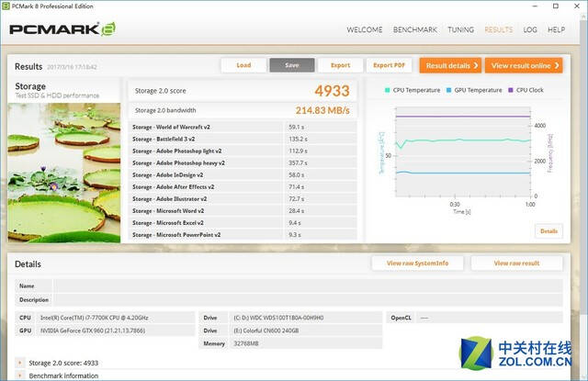This screenshot has height=381, width=588.
Task: Toggle the CPU Clock legend swatch
Action: point(511,90)
